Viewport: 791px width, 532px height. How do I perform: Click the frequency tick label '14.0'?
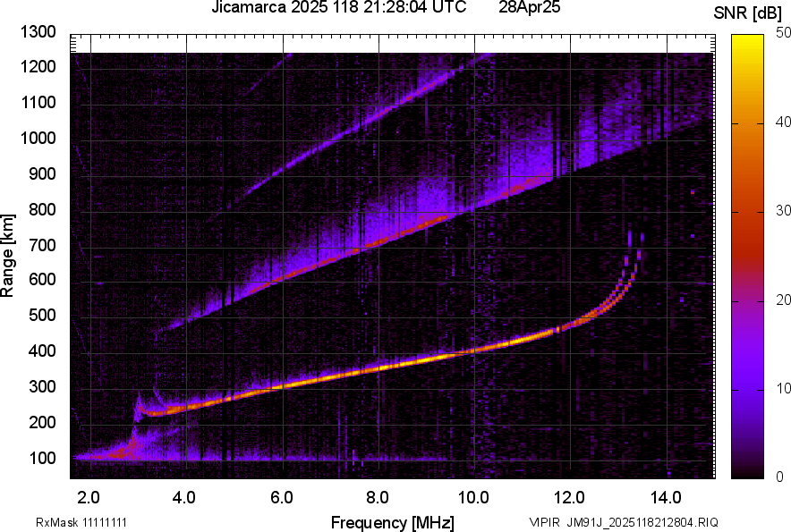[x=666, y=498]
